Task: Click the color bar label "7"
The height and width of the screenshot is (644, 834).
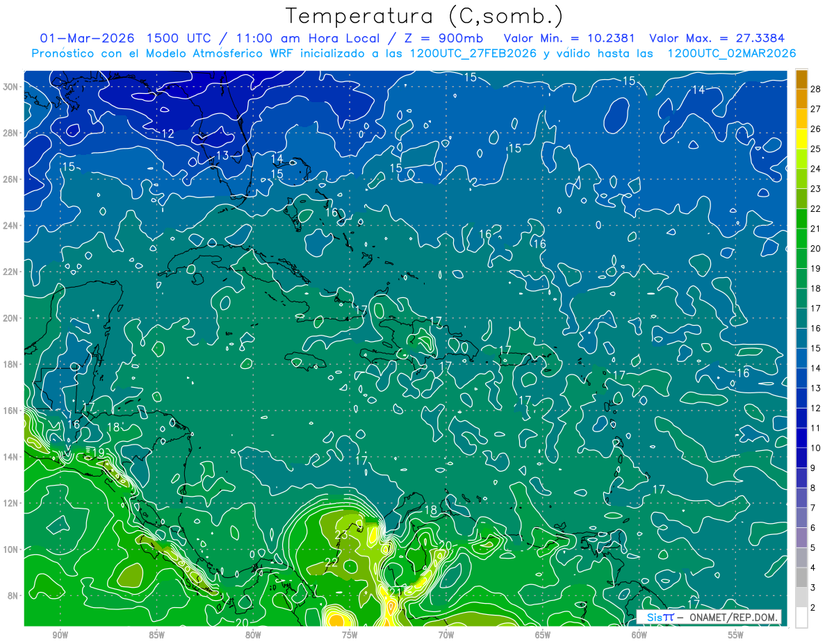Action: (813, 508)
